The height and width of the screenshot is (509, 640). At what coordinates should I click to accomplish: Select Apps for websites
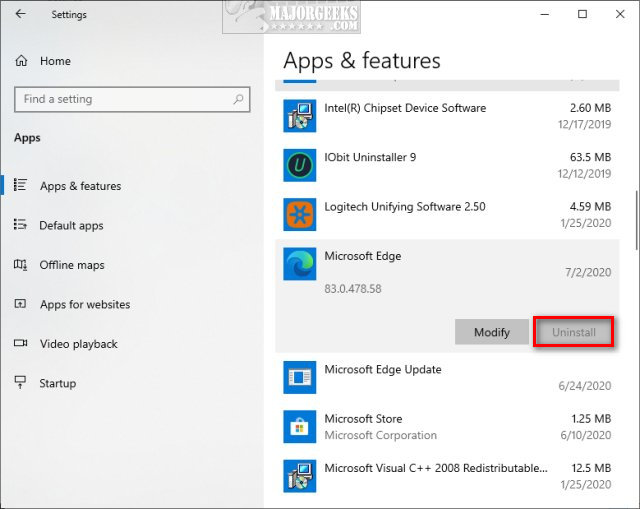pos(85,304)
